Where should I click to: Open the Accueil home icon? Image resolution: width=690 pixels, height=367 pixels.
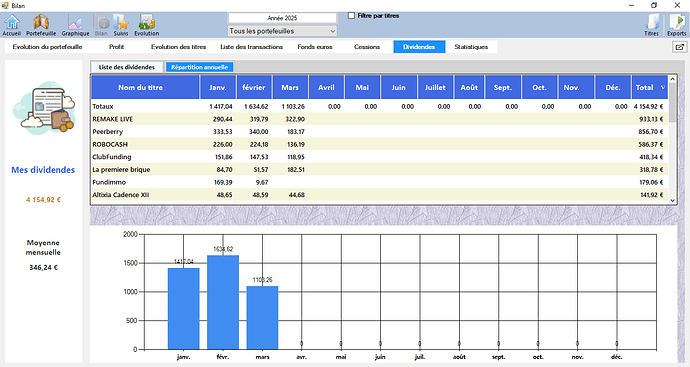point(12,25)
